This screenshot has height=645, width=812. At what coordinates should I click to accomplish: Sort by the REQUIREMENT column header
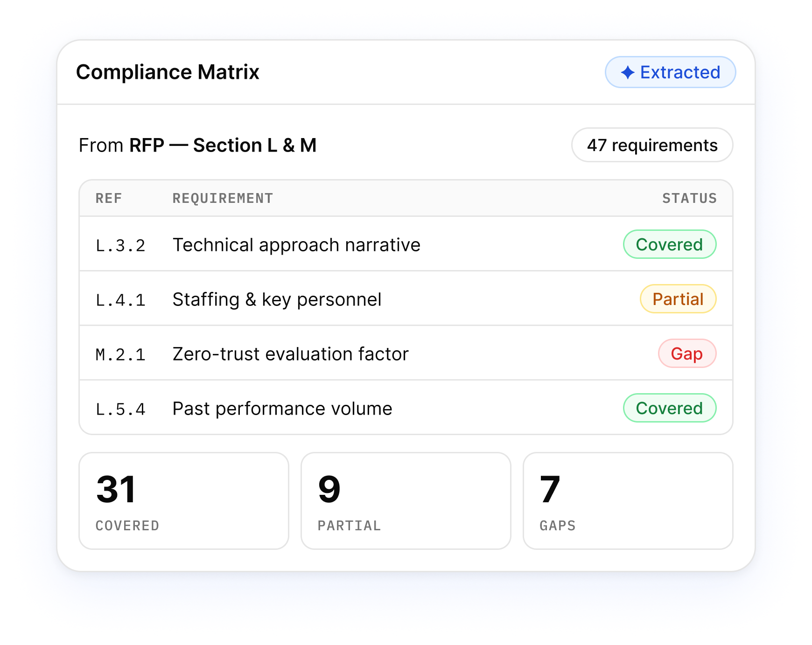[x=223, y=198]
